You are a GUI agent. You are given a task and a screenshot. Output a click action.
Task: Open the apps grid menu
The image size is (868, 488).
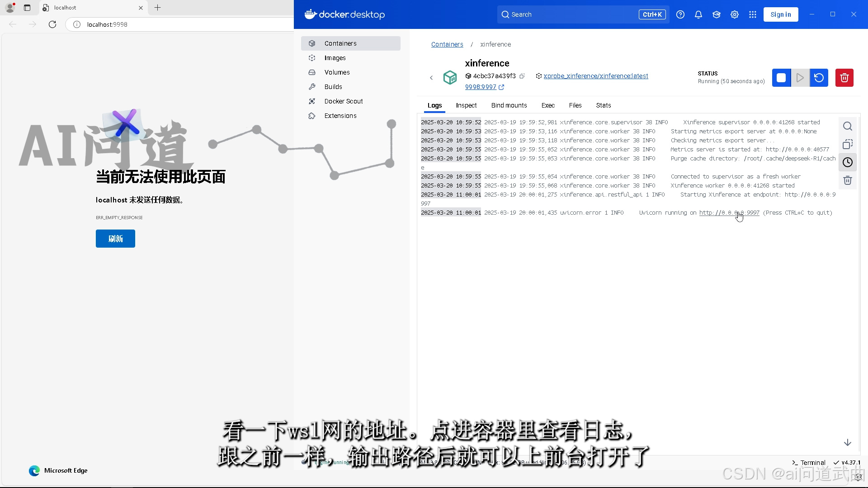pyautogui.click(x=753, y=14)
